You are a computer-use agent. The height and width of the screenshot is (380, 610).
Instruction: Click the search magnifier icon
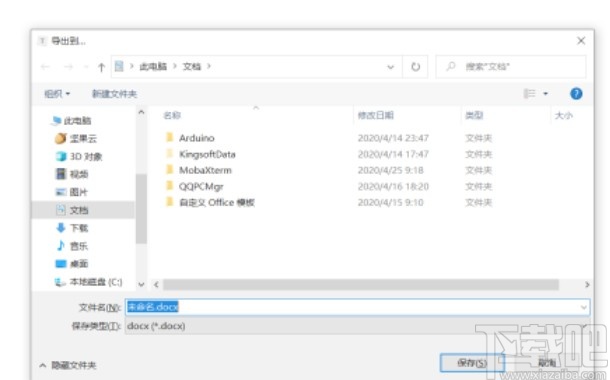(x=450, y=67)
